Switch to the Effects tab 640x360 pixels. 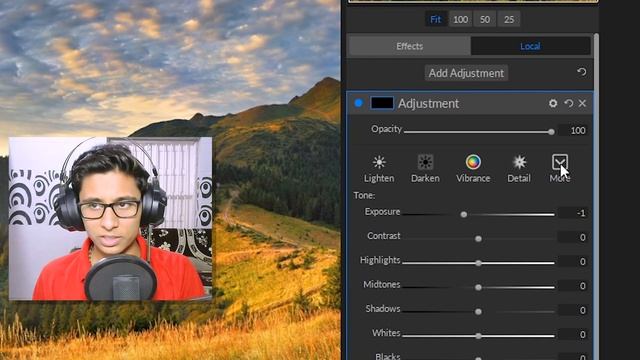[x=409, y=46]
